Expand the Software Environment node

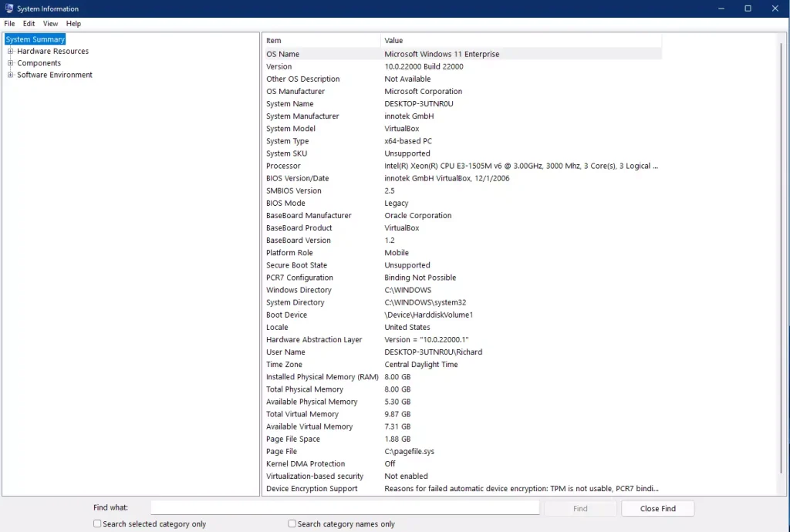[10, 75]
